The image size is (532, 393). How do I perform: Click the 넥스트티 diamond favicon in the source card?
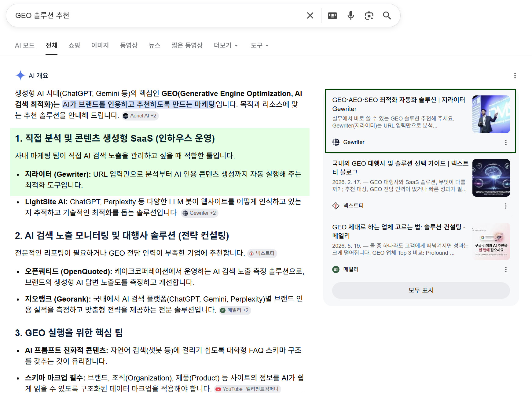[x=336, y=206]
